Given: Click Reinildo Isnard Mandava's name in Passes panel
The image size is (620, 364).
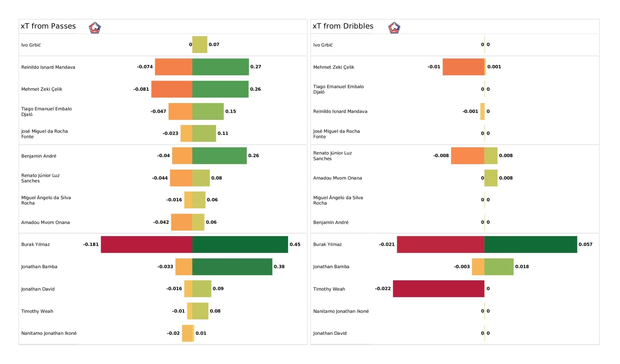Looking at the screenshot, I should click(x=48, y=67).
